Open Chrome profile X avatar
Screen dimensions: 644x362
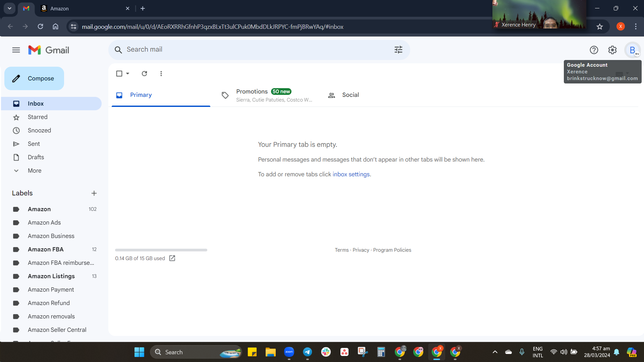pyautogui.click(x=621, y=26)
